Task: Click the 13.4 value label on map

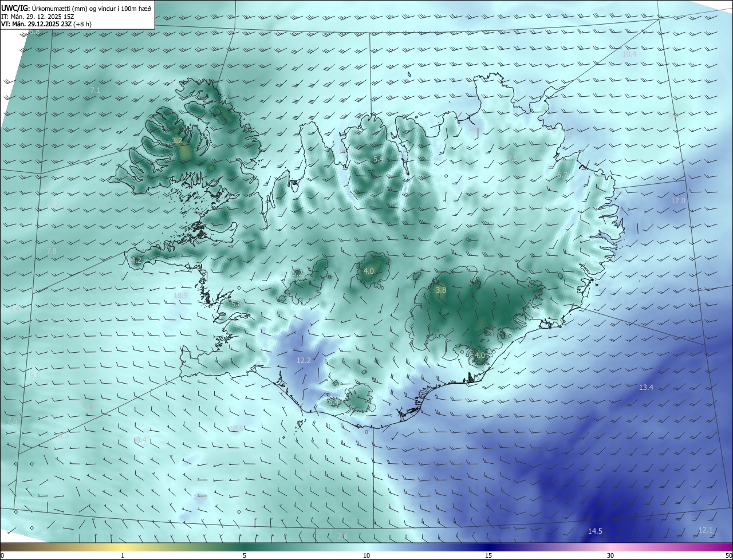Action: coord(646,388)
